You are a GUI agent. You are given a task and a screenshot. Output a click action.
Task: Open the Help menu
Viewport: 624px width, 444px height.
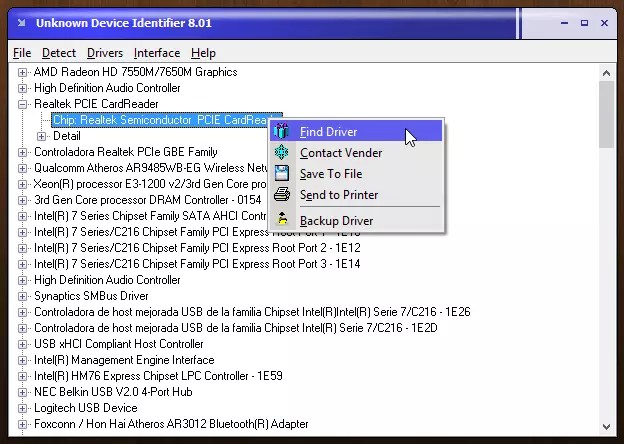203,53
